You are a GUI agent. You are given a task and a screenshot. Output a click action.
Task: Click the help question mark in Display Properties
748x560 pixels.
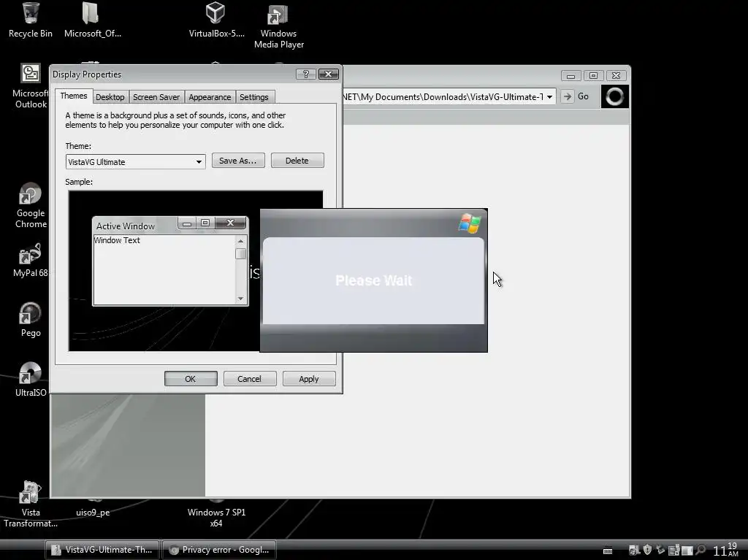click(306, 74)
